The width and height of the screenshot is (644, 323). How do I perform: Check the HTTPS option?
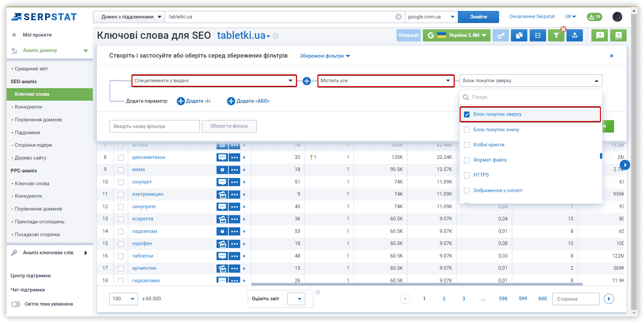pos(467,175)
